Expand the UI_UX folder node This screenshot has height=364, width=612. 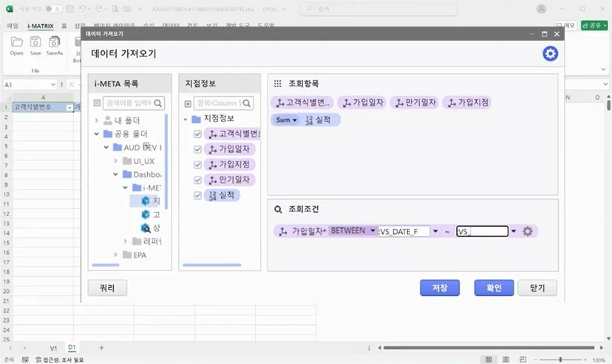coord(115,160)
